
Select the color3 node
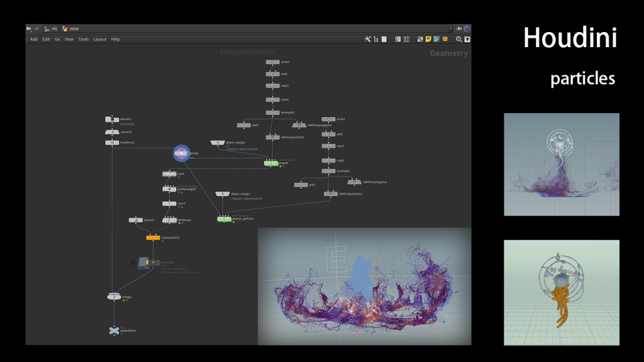click(169, 204)
